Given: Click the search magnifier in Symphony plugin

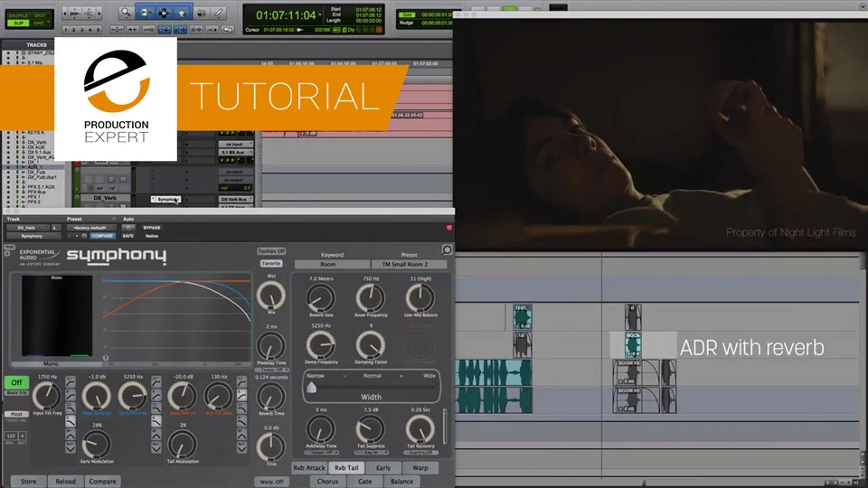Looking at the screenshot, I should click(x=447, y=250).
